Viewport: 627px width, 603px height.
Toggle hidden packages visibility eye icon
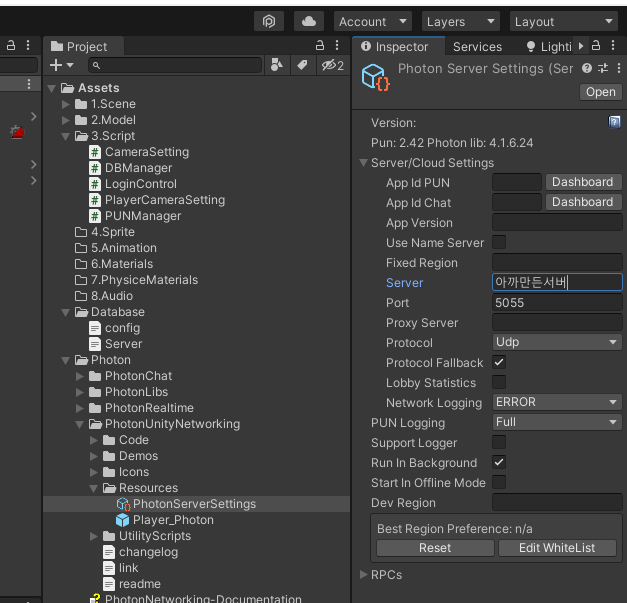pyautogui.click(x=333, y=65)
